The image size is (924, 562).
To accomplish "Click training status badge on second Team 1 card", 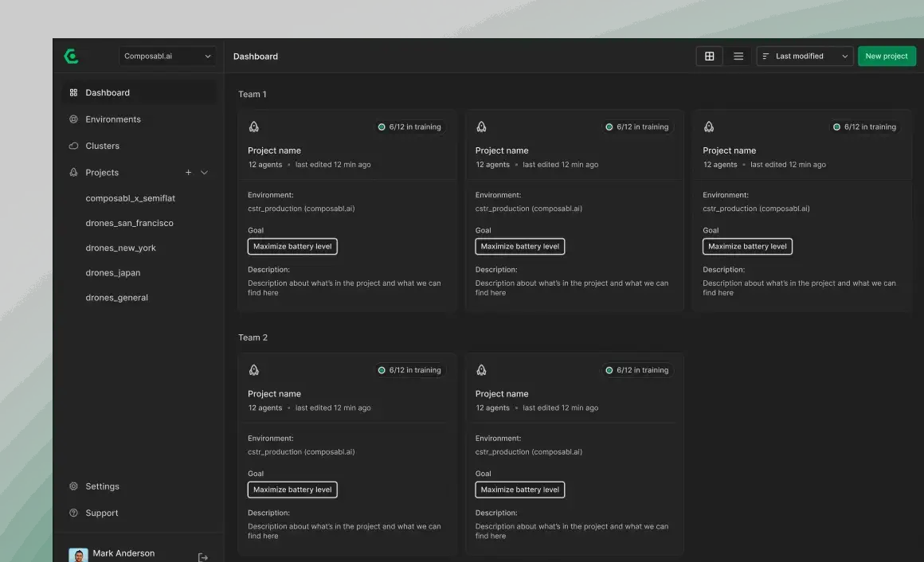I will (x=637, y=127).
